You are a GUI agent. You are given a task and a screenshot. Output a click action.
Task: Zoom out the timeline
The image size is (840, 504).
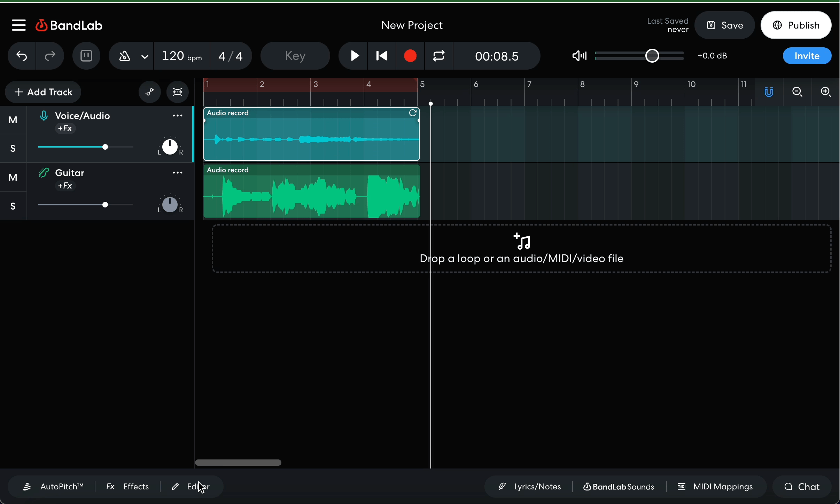coord(798,92)
